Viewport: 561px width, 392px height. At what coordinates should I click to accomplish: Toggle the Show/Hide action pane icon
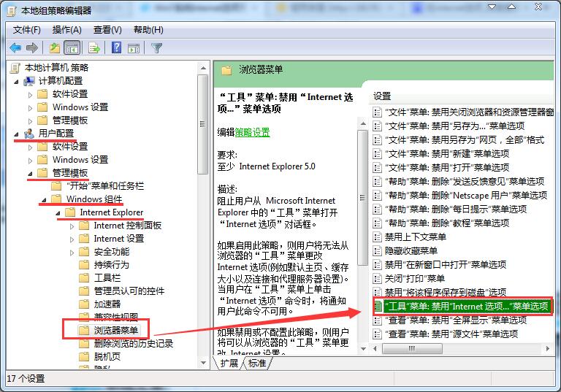pos(134,47)
